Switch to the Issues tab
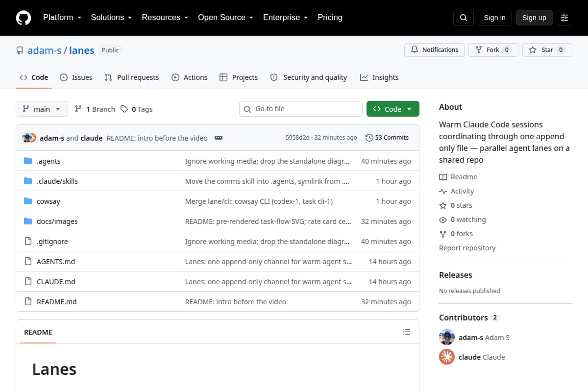Viewport: 588px width, 392px height. pyautogui.click(x=76, y=77)
